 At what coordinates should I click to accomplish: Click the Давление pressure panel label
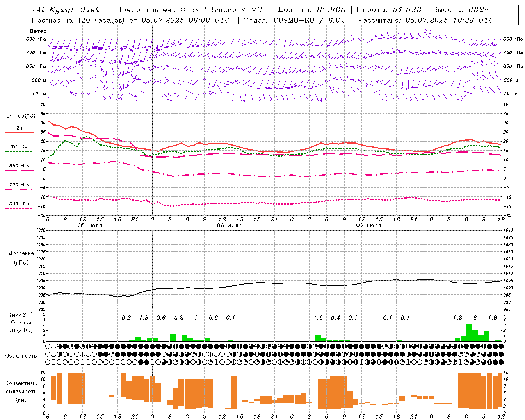pyautogui.click(x=21, y=253)
